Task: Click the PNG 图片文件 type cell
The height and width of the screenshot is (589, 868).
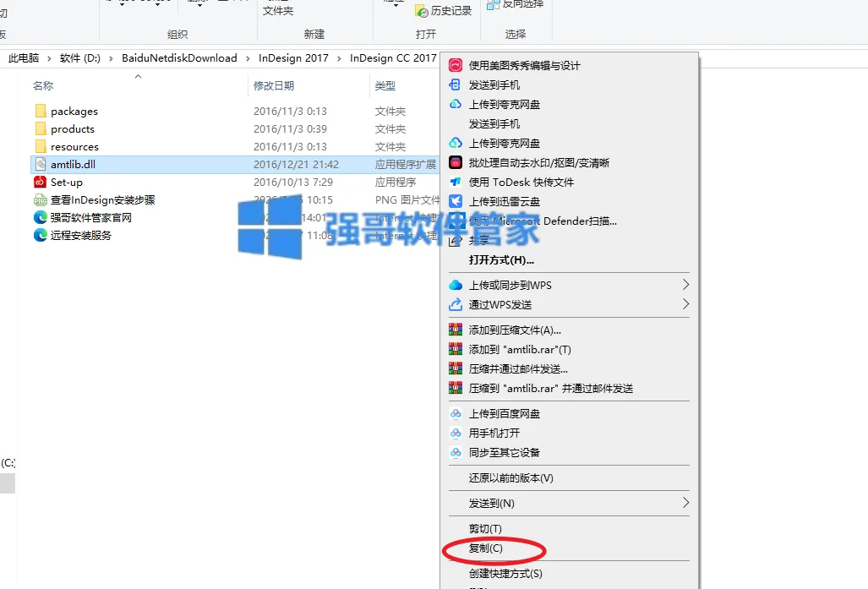Action: click(407, 199)
